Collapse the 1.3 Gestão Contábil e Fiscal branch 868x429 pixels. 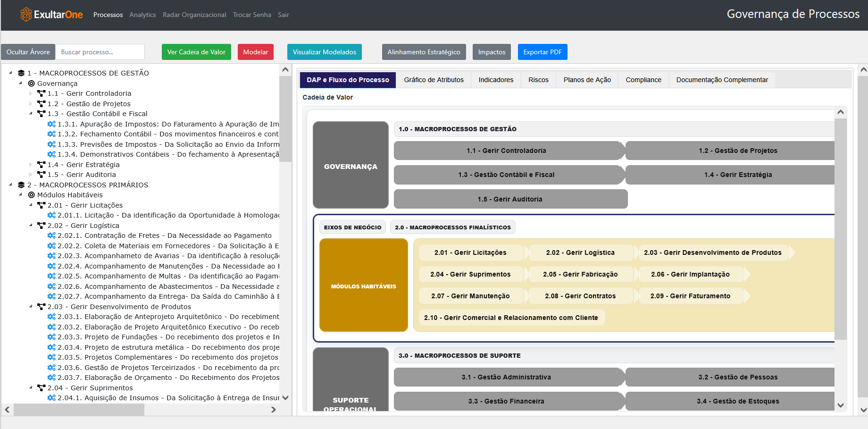(x=30, y=113)
